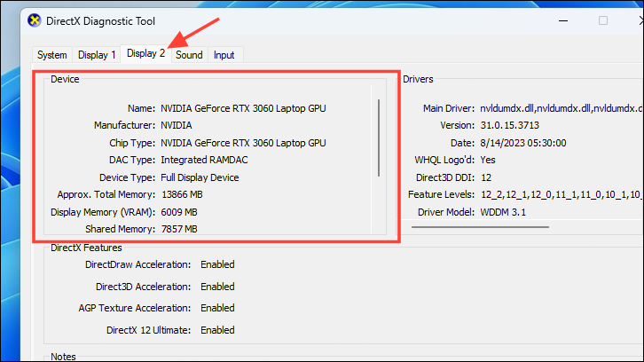Click the DirectX Diagnostic Tool title text
This screenshot has height=362, width=644.
pyautogui.click(x=100, y=21)
